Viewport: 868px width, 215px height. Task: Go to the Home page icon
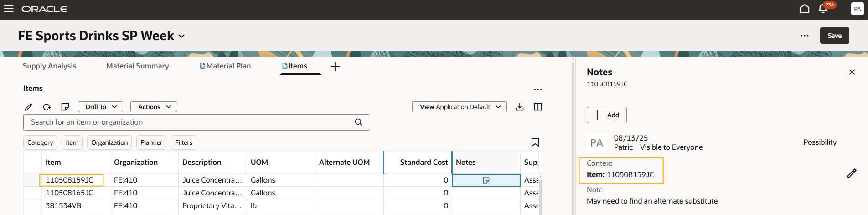805,9
